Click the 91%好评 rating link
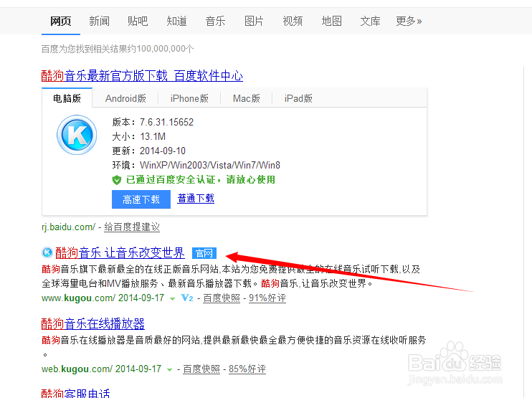The width and height of the screenshot is (532, 398). coord(267,298)
